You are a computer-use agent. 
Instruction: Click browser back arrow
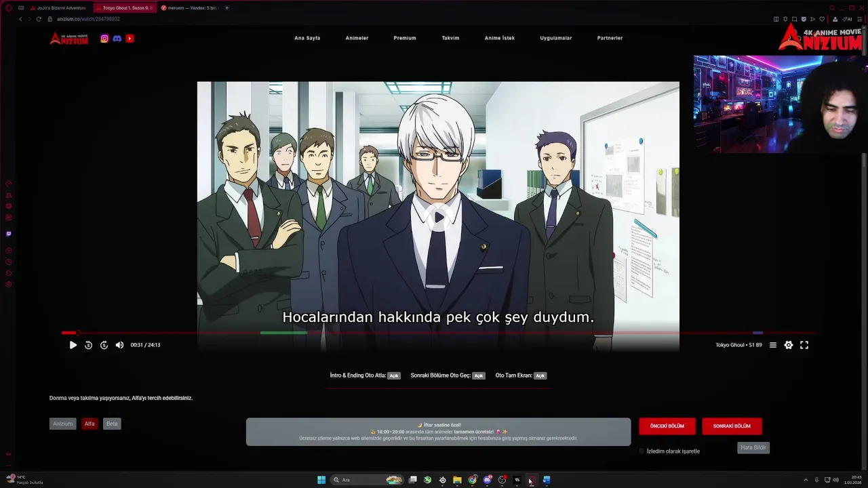coord(20,19)
